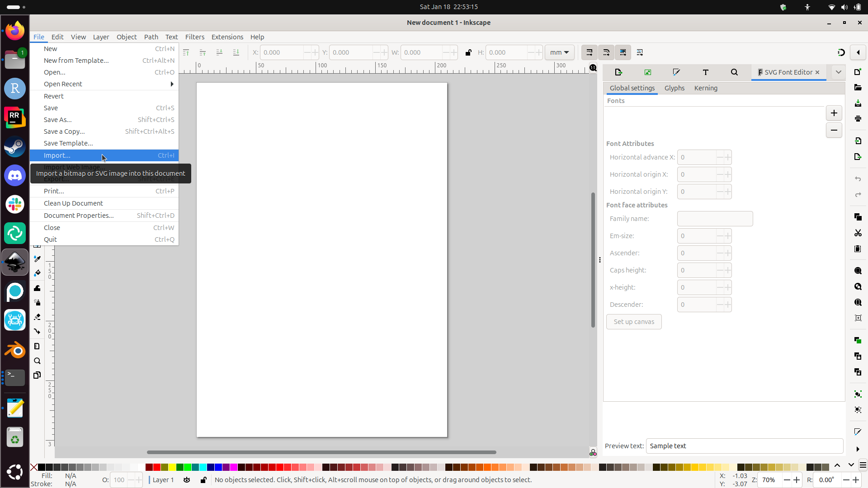Select the Spray tool
The width and height of the screenshot is (868, 488).
[37, 303]
